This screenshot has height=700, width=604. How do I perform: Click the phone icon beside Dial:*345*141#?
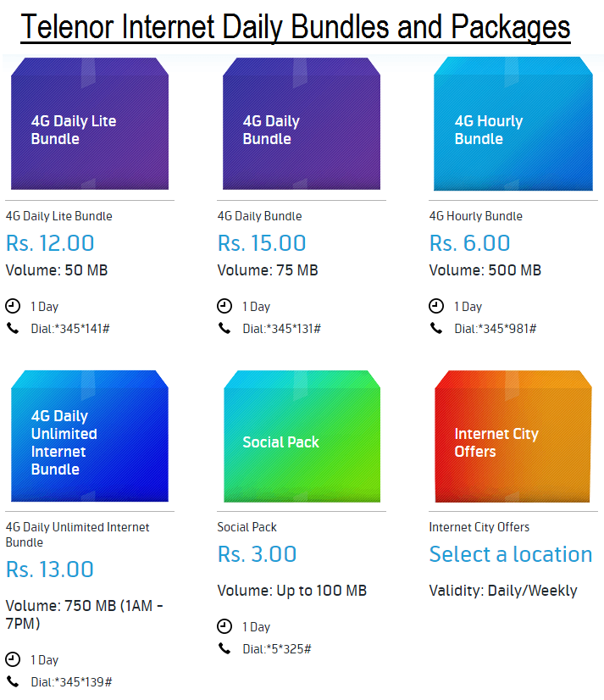[13, 329]
